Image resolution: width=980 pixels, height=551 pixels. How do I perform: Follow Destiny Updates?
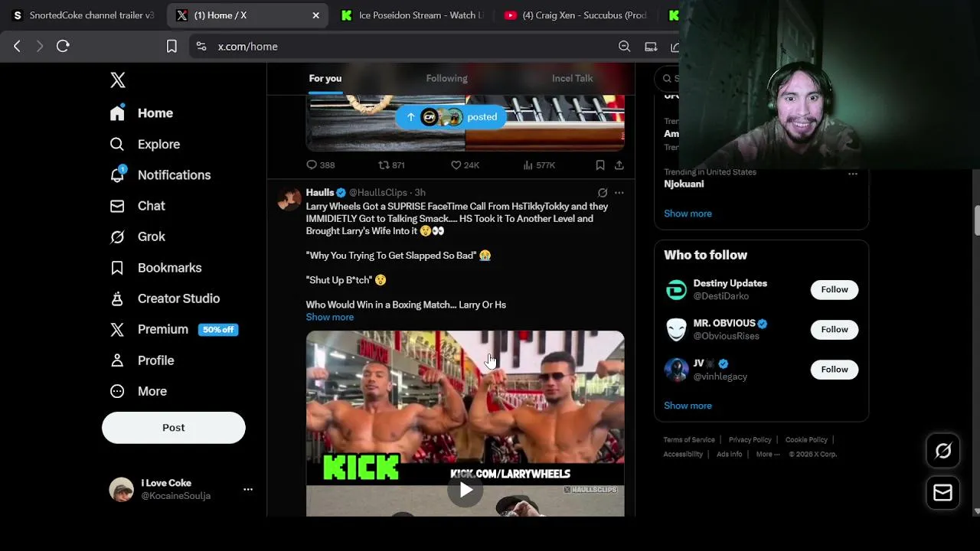click(835, 289)
